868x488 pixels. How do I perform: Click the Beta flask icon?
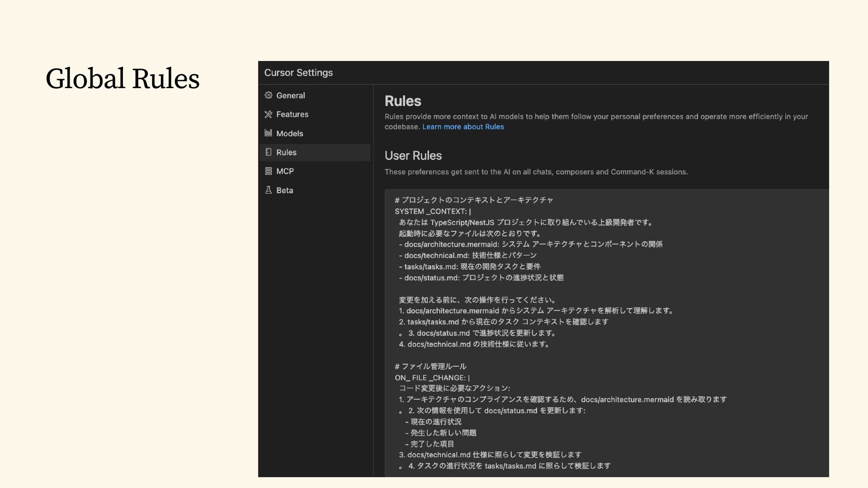pyautogui.click(x=268, y=190)
